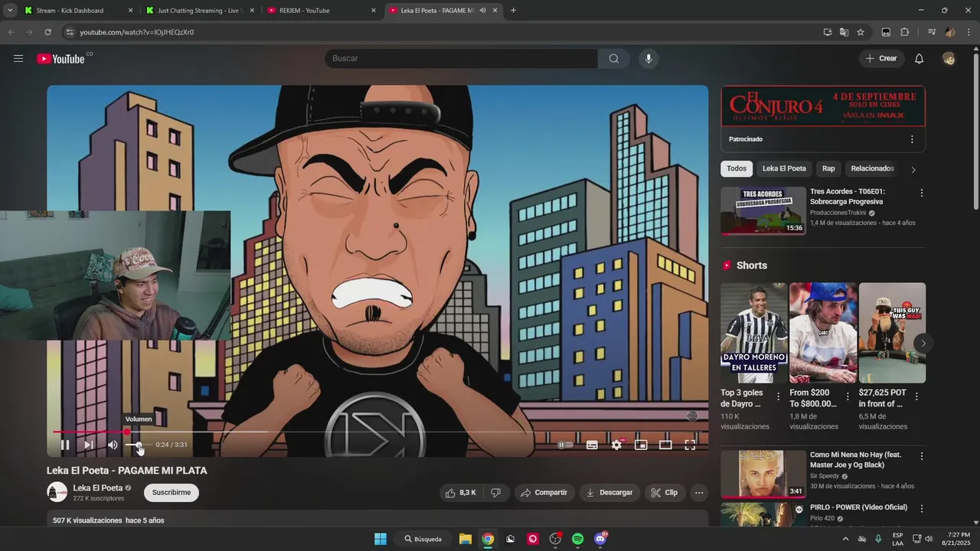Open the YouTube guide hamburger menu
The height and width of the screenshot is (551, 980).
[18, 59]
